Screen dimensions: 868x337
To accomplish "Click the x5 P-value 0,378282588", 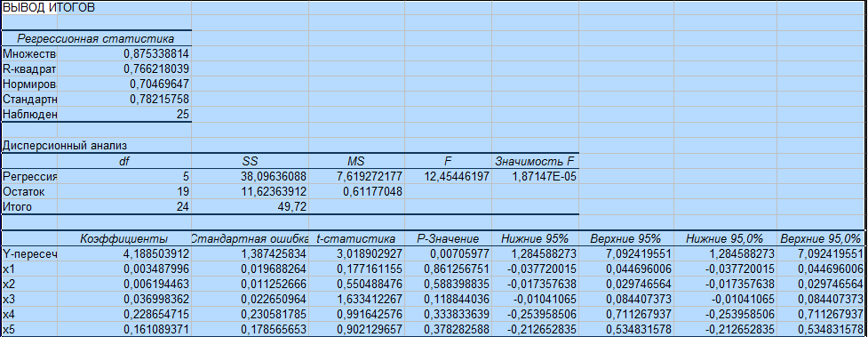I will pyautogui.click(x=458, y=330).
